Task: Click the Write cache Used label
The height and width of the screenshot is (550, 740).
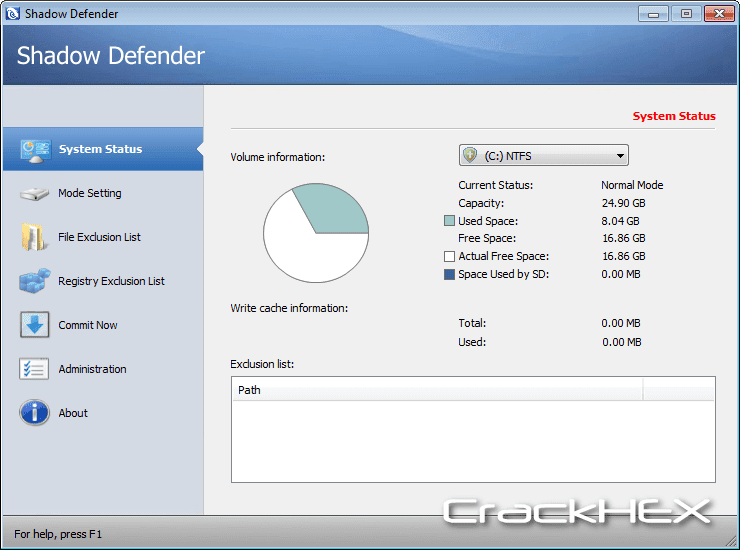Action: click(472, 342)
